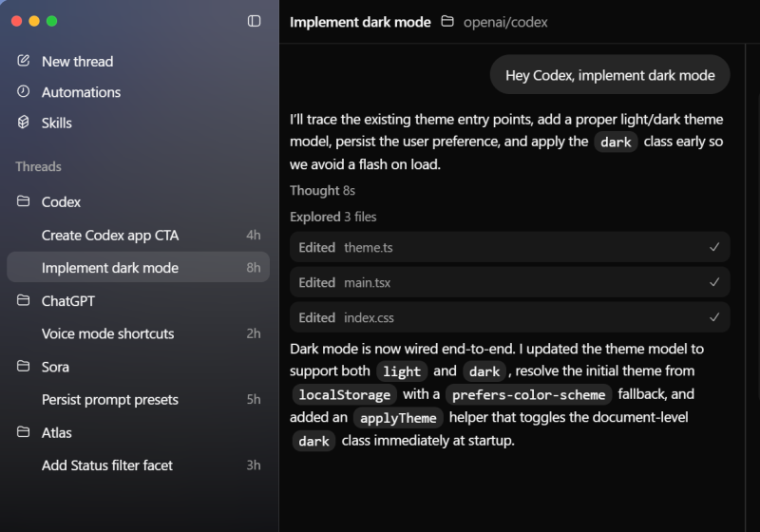
Task: Expand the Explored 3 files section
Action: (332, 217)
